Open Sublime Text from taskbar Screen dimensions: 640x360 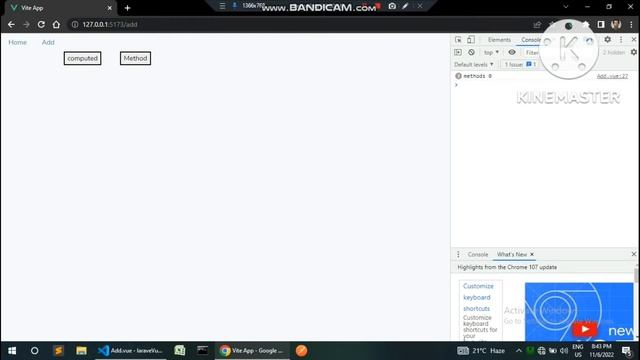[x=58, y=351]
